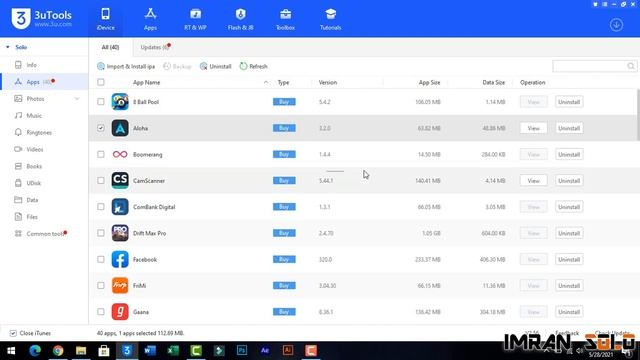
Task: Open Google Chrome from taskbar
Action: pos(58,351)
